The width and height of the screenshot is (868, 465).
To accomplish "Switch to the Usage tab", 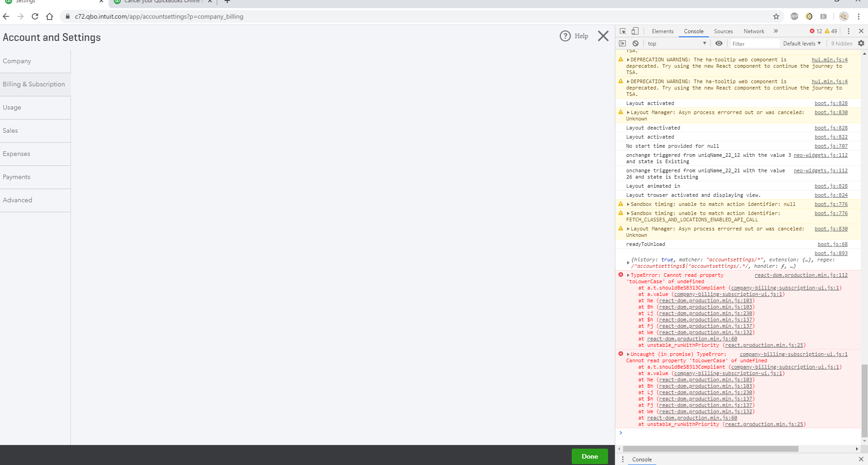I will coord(35,107).
